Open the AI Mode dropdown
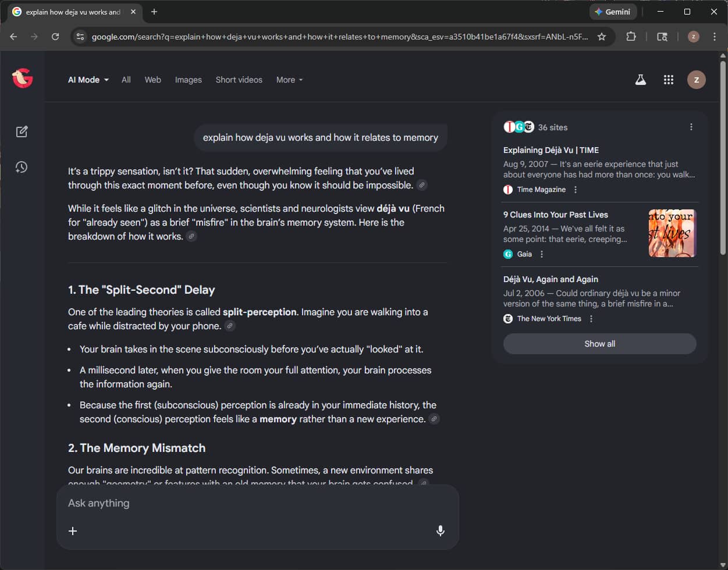The height and width of the screenshot is (570, 728). (x=88, y=80)
